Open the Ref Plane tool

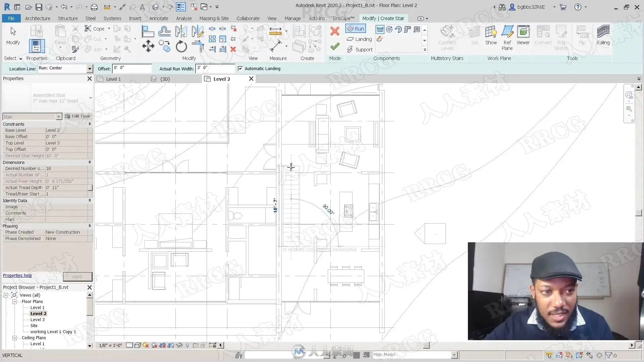(x=507, y=38)
